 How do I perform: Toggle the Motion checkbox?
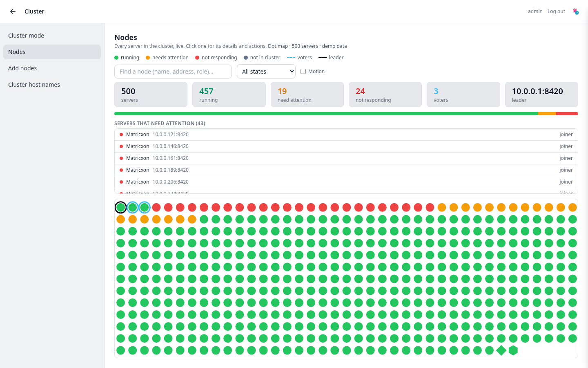(303, 71)
